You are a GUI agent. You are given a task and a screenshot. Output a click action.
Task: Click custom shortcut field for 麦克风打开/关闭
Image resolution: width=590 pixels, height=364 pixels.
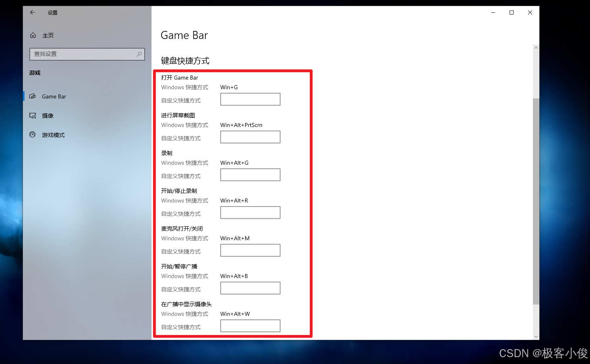(x=250, y=250)
